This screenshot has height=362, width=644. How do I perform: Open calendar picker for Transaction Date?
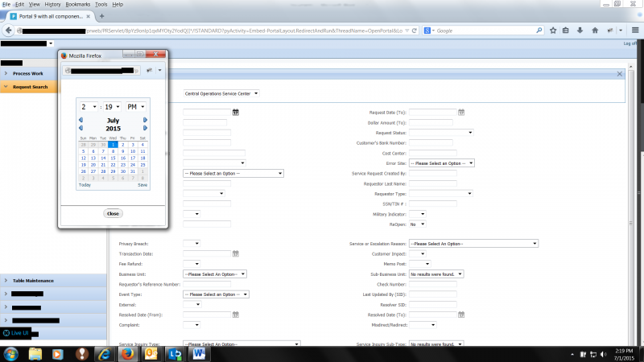tap(235, 253)
